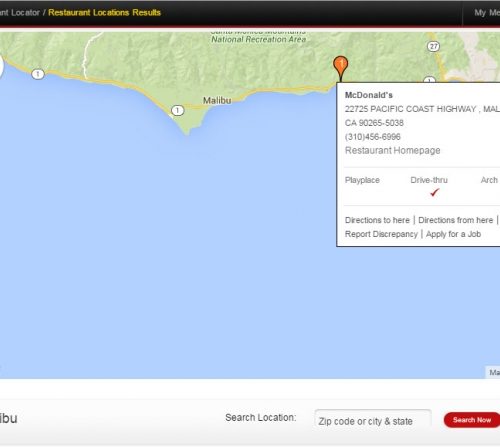Click the Drive-thru red checkmark
Viewport: 500px width, 447px height.
(x=434, y=192)
